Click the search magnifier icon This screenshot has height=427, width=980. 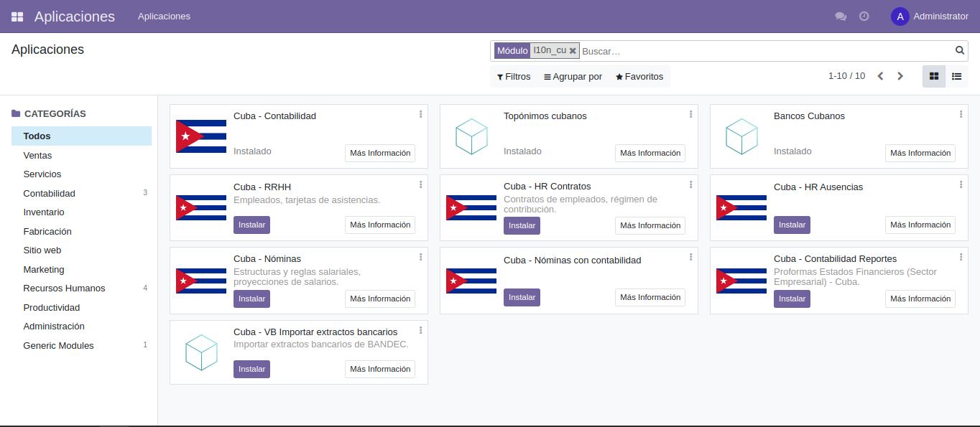960,50
